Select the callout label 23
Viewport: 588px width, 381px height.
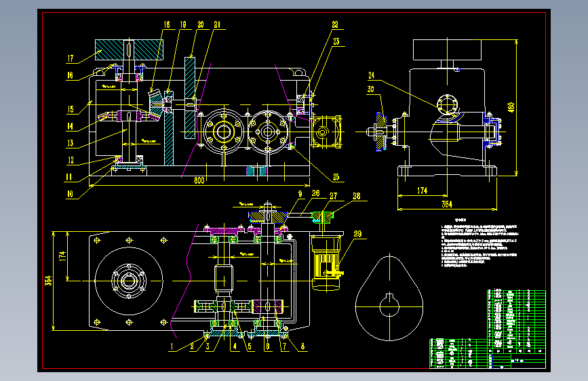click(x=336, y=41)
